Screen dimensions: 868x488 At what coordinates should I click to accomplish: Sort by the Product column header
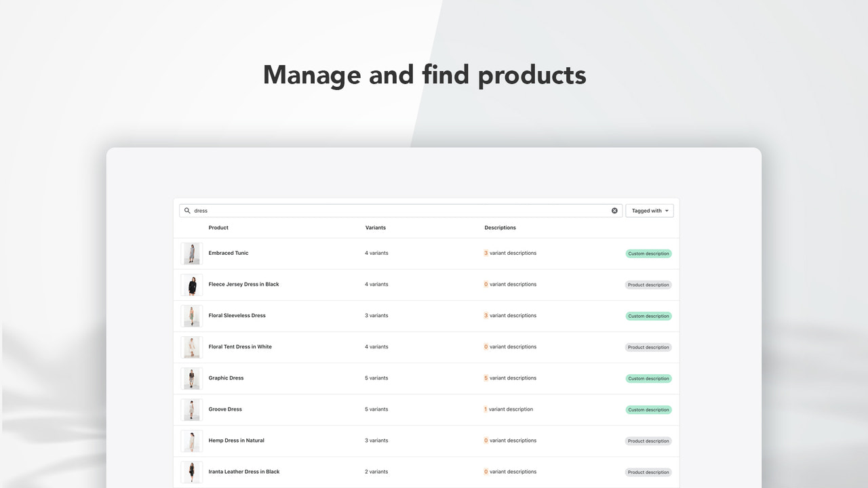218,228
